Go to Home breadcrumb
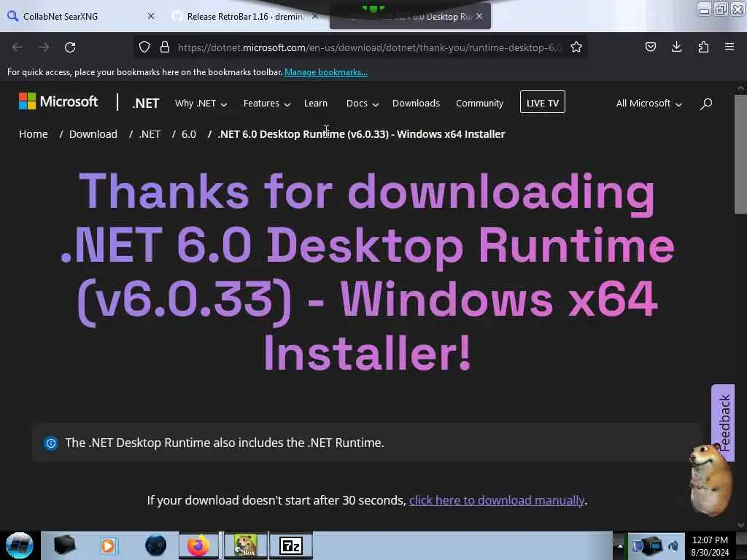Viewport: 747px width, 560px height. point(34,134)
